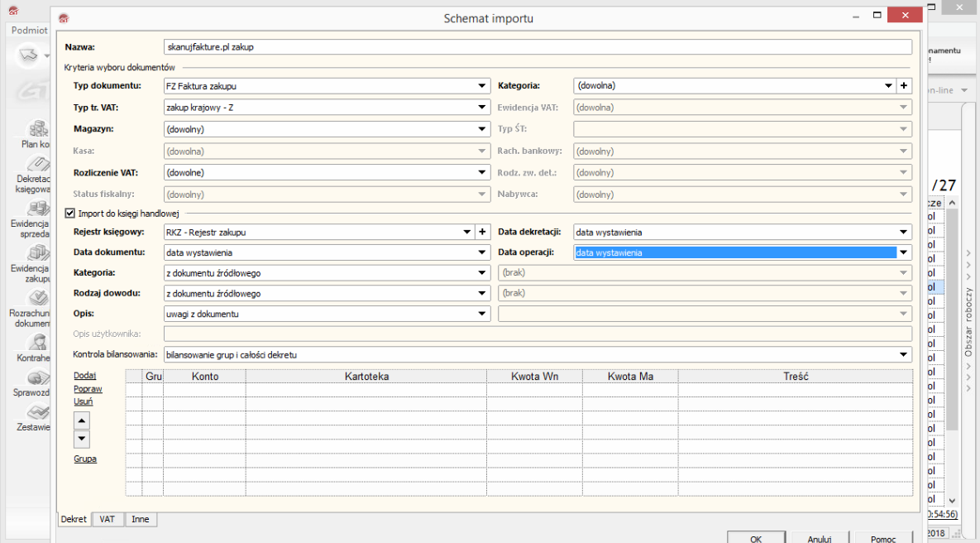Open Ewidencja sprzedaży sidebar icon

(x=37, y=209)
